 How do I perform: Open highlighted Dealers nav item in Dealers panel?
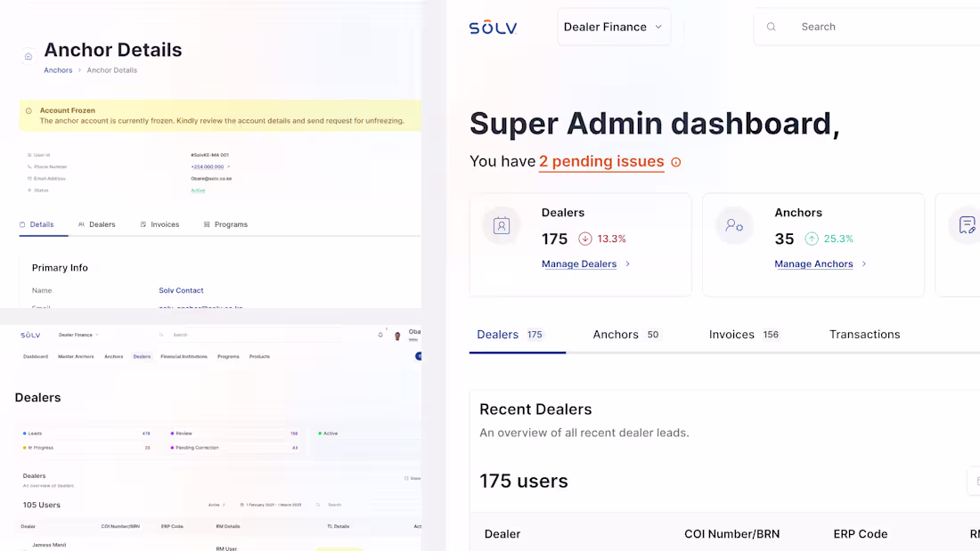pyautogui.click(x=142, y=357)
